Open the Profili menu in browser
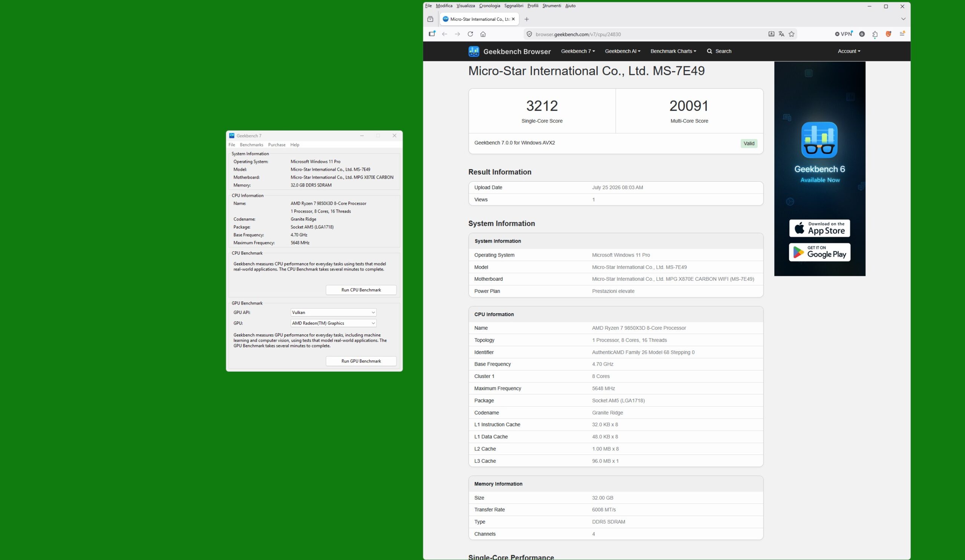The image size is (965, 560). pos(533,6)
